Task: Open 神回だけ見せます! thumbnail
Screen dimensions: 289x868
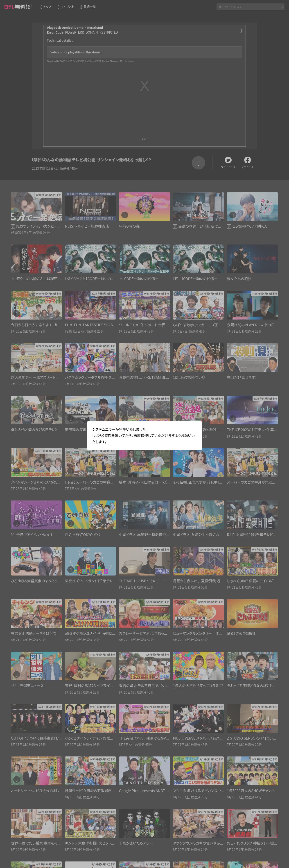Action: (252, 358)
